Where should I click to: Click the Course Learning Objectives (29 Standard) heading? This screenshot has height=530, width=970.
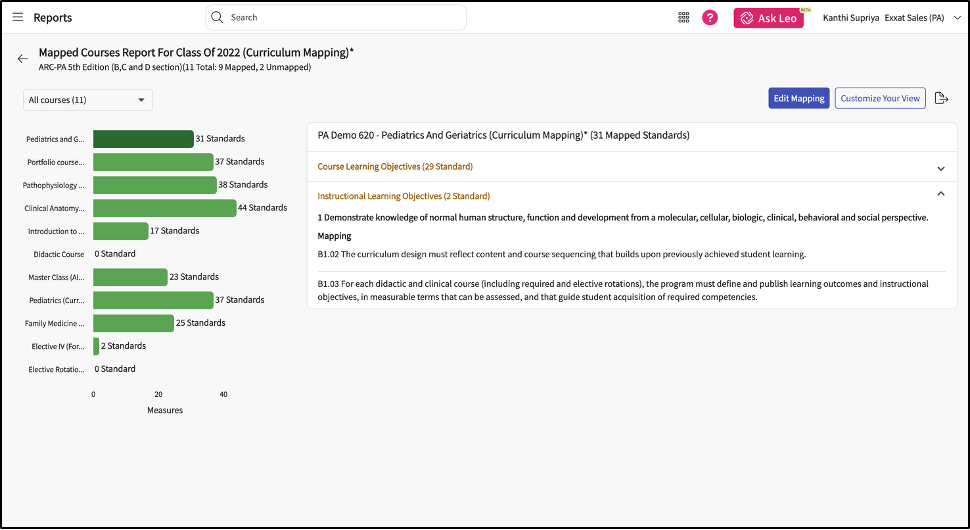tap(395, 167)
